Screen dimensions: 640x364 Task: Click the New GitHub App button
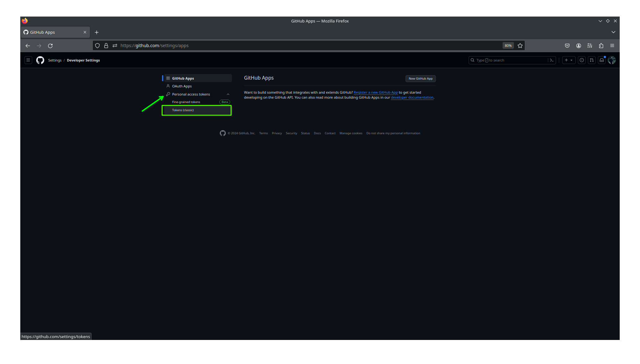click(421, 79)
